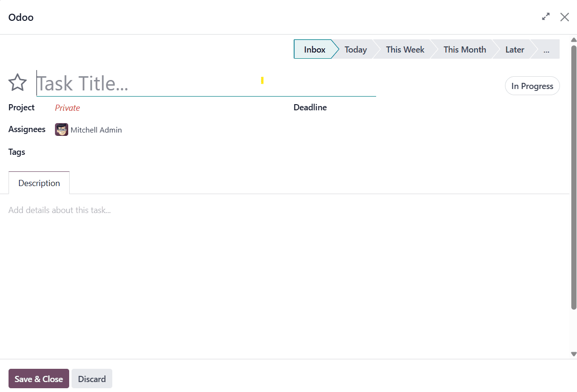
Task: Click the scrollbar up arrow
Action: 574,40
